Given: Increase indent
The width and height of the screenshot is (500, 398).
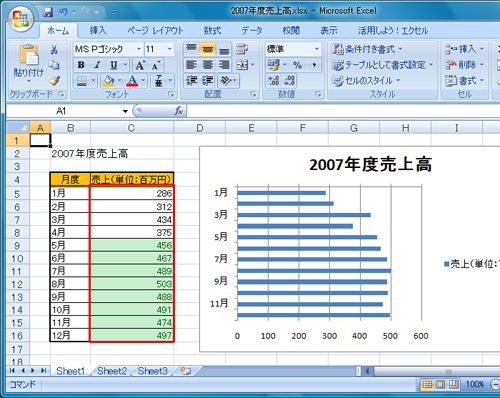Looking at the screenshot, I should tap(207, 81).
